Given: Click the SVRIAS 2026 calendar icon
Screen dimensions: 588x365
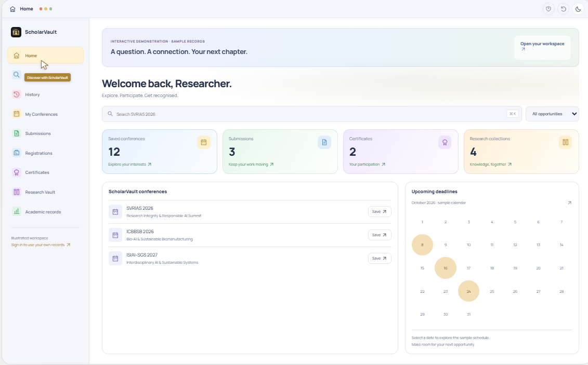Looking at the screenshot, I should click(x=115, y=212).
